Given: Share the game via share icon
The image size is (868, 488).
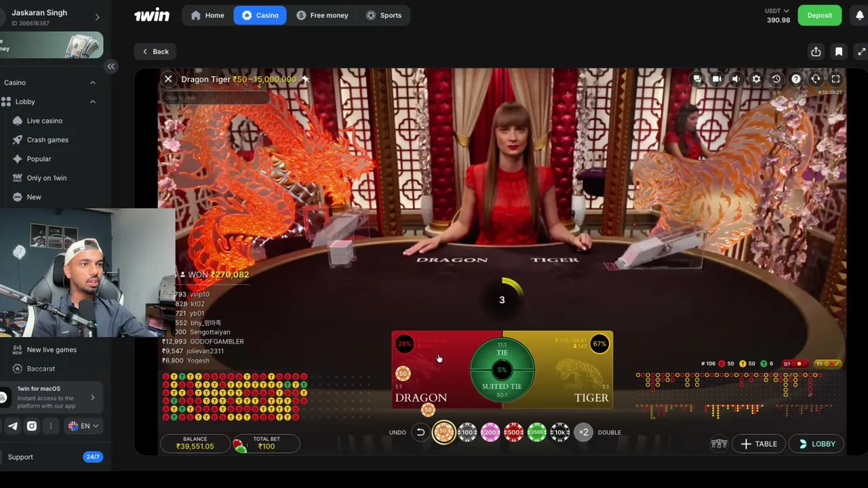Looking at the screenshot, I should (816, 52).
